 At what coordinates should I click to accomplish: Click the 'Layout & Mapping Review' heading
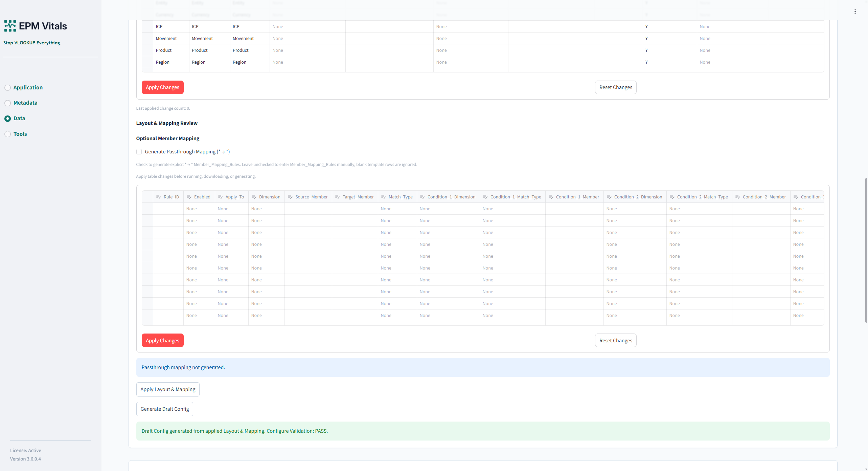167,123
